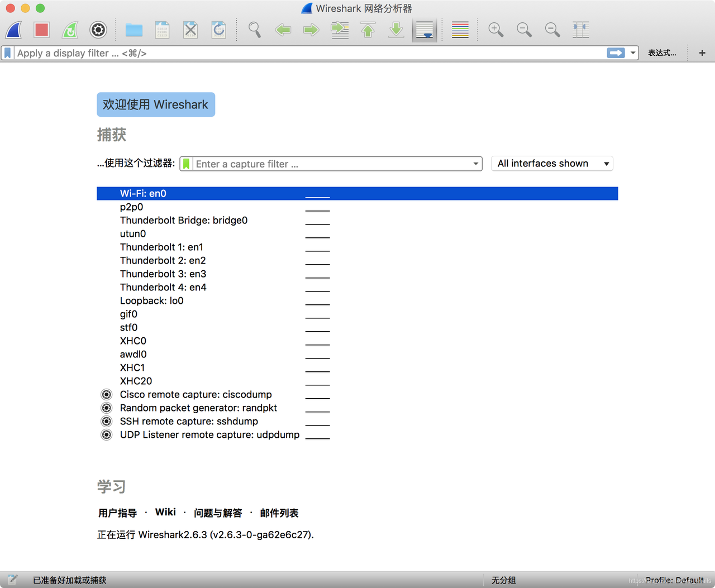715x588 pixels.
Task: Select Random packet generator: randpkt row
Action: pyautogui.click(x=357, y=408)
